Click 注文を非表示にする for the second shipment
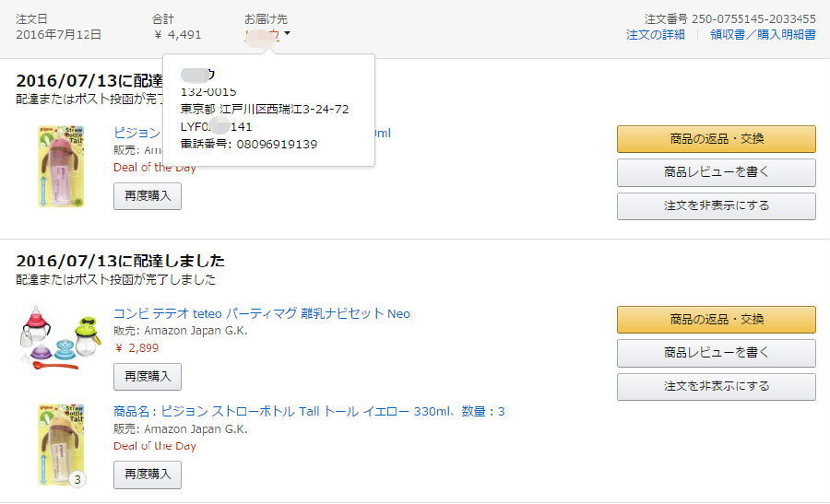Viewport: 830px width, 504px height. [716, 386]
